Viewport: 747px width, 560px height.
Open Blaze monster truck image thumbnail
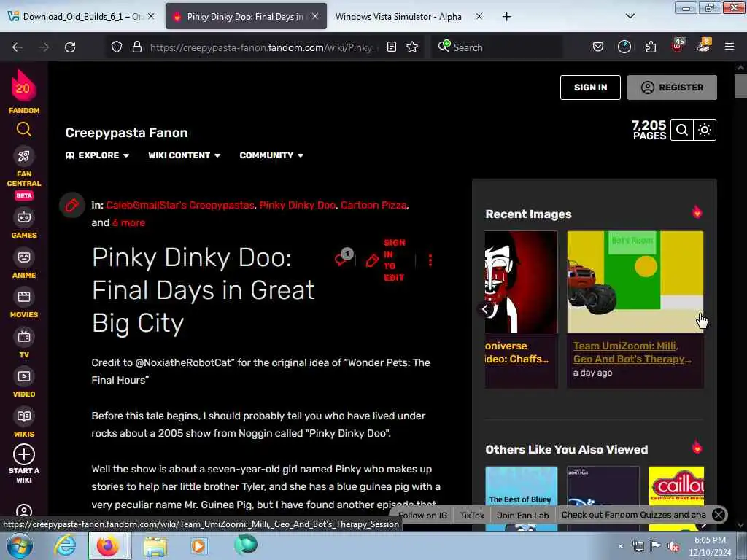(635, 282)
